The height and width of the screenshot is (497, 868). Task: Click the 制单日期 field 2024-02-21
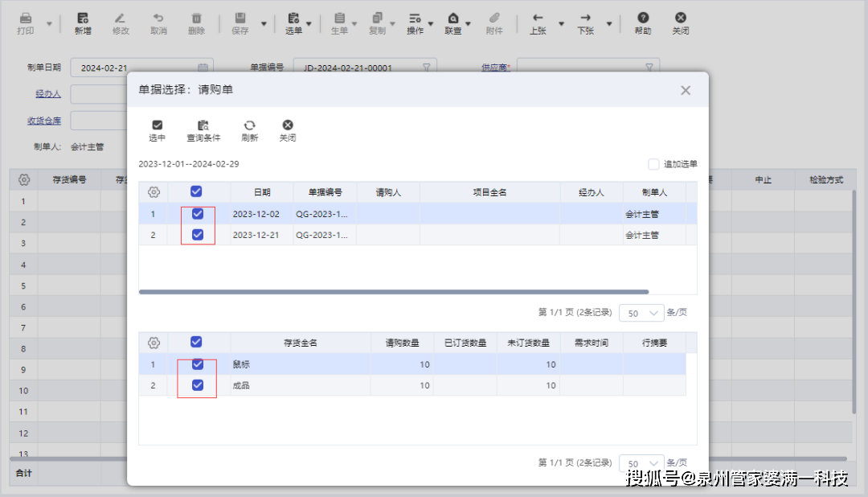point(141,68)
